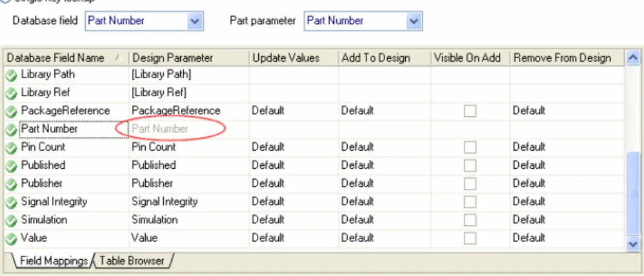The width and height of the screenshot is (644, 276).
Task: Click the Remove From Design column header
Action: pyautogui.click(x=567, y=58)
